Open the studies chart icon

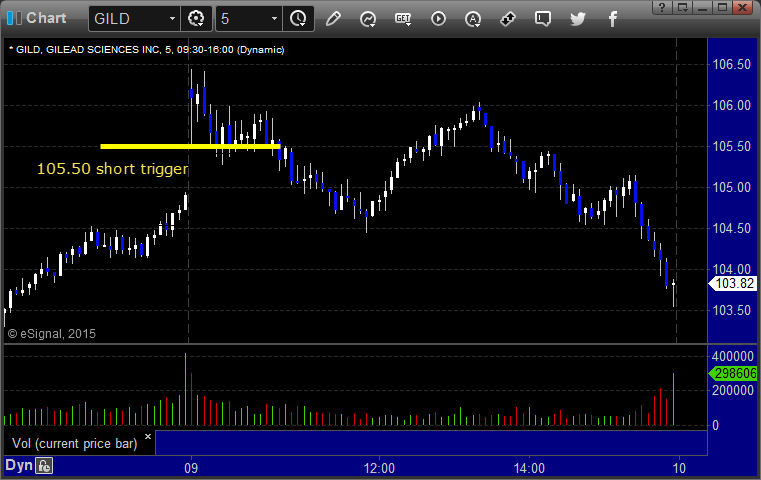[368, 19]
